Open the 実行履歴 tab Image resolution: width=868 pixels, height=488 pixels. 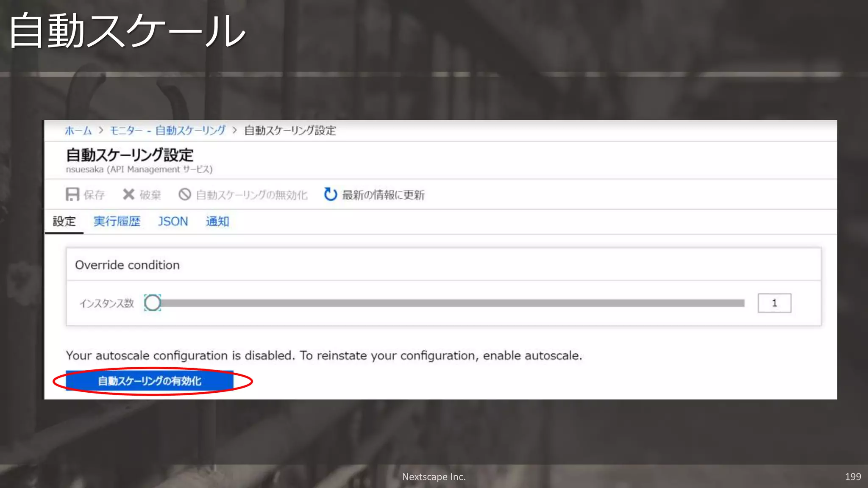(117, 221)
